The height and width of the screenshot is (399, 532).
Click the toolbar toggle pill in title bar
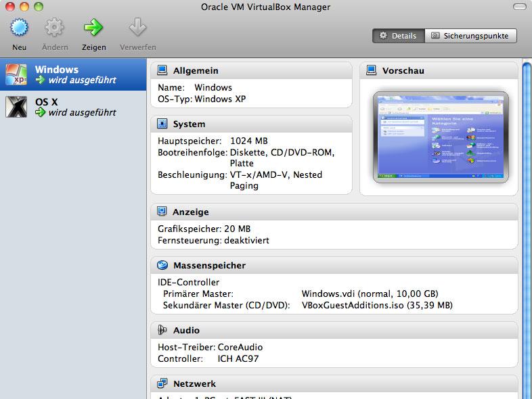pyautogui.click(x=519, y=7)
